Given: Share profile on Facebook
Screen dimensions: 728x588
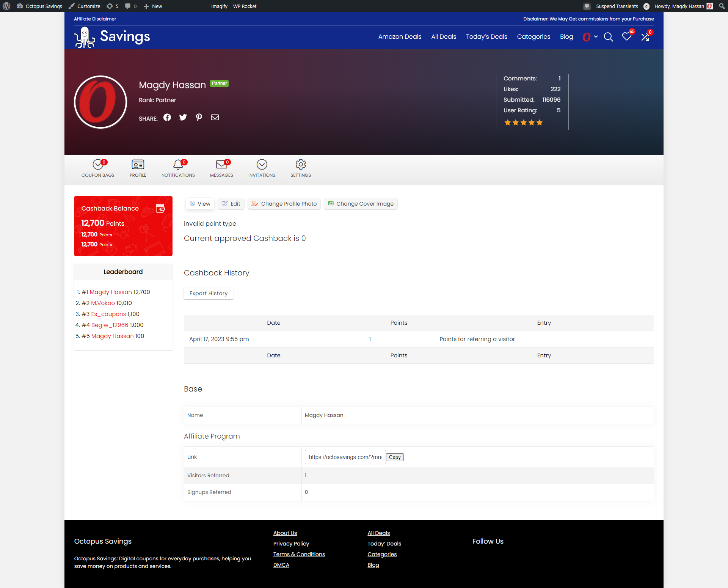Looking at the screenshot, I should click(x=167, y=117).
